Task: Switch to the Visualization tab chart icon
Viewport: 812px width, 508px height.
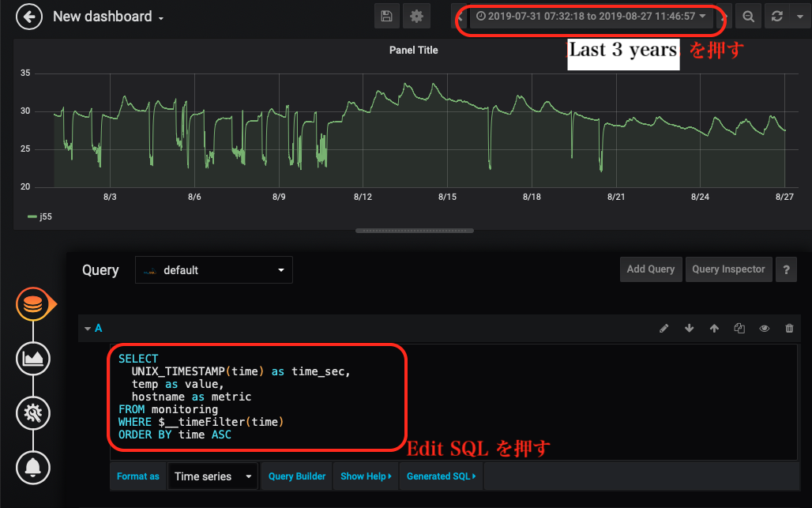Action: pyautogui.click(x=33, y=359)
